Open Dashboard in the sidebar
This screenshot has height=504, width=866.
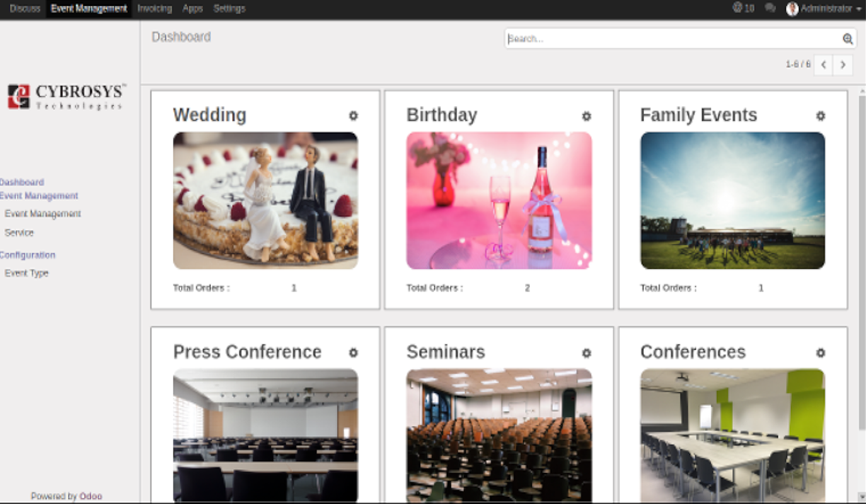[22, 182]
